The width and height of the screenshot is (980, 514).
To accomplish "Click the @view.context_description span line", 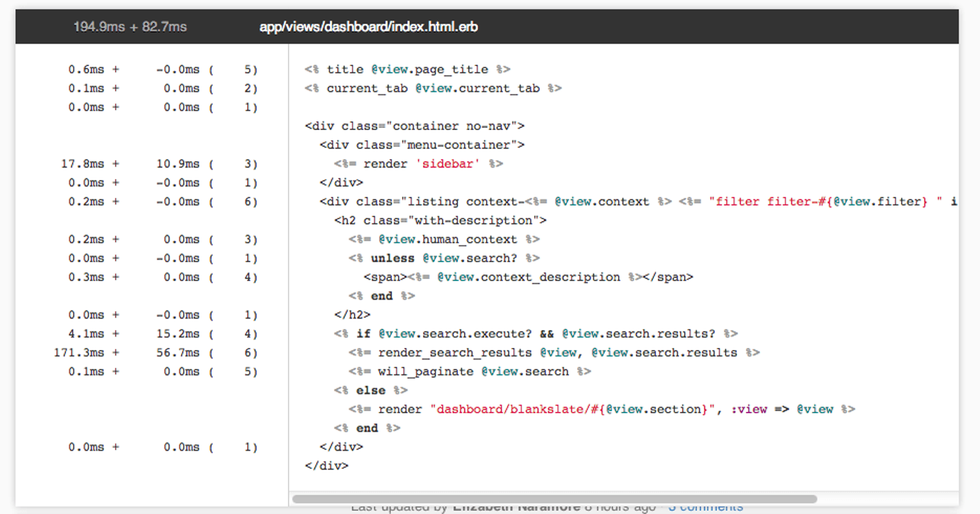I will (x=528, y=277).
